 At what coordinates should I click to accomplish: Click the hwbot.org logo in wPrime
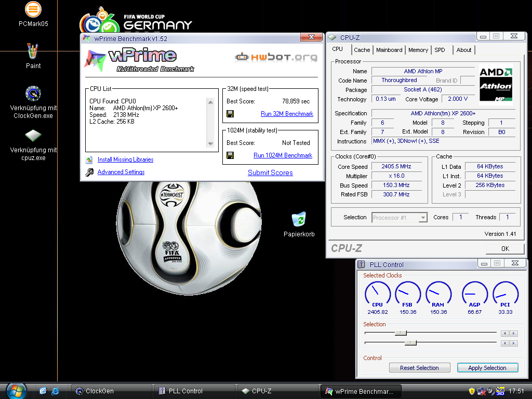click(x=276, y=57)
